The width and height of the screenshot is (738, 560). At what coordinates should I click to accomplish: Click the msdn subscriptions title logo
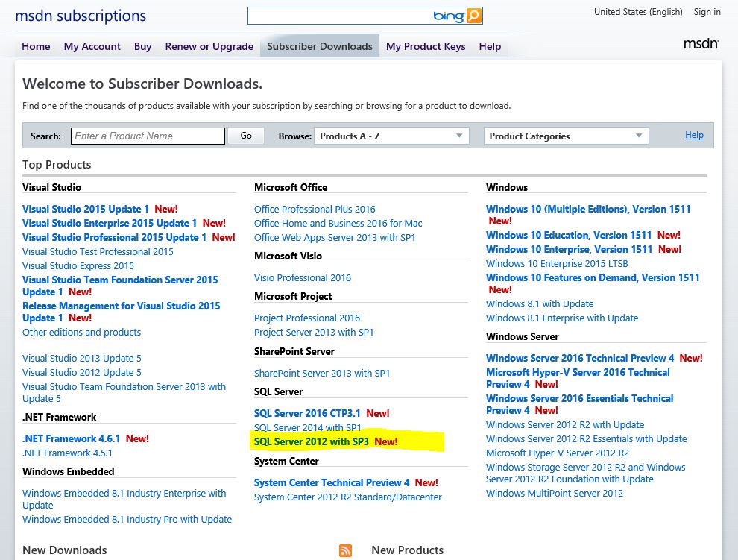[x=81, y=16]
